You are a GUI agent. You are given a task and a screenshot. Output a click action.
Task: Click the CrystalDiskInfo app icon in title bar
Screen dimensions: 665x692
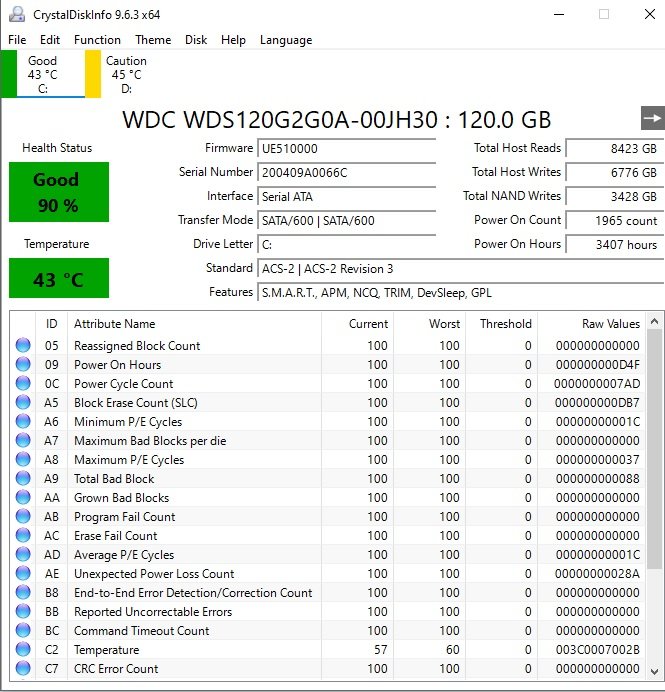click(17, 14)
